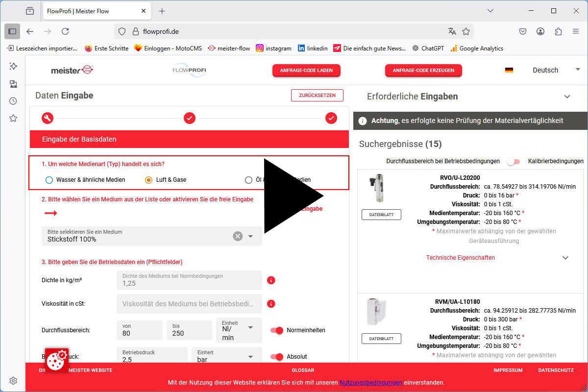Open the GLOSSAR footer link
Screen dimensions: 588x392
coord(303,370)
